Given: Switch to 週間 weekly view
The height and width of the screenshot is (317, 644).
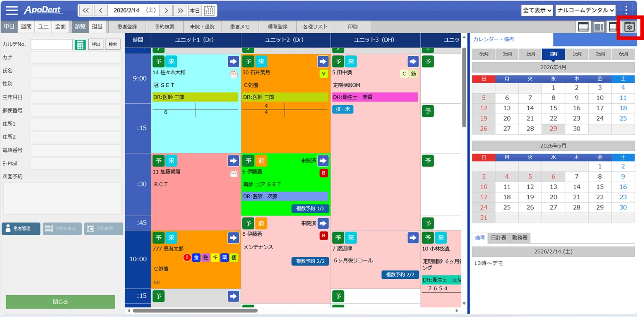Looking at the screenshot, I should (x=26, y=27).
